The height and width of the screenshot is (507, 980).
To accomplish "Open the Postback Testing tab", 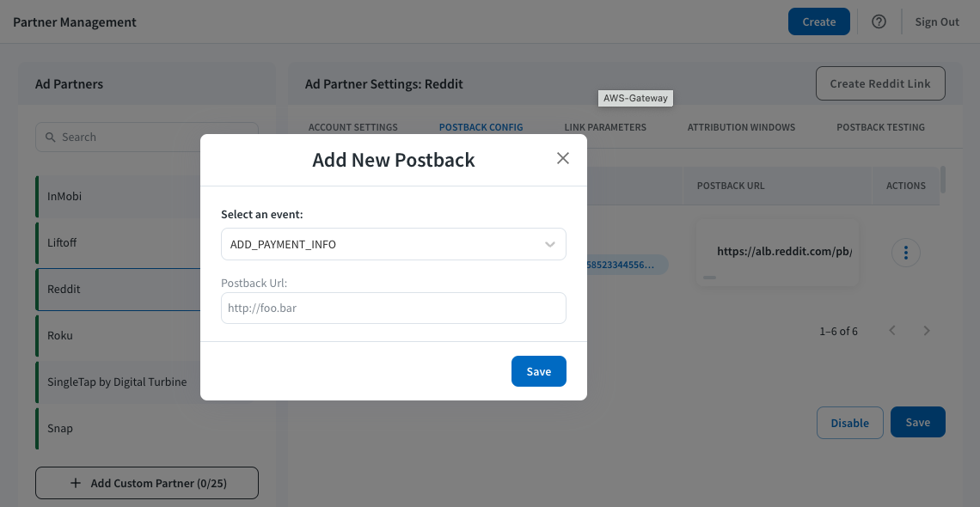I will click(x=880, y=127).
